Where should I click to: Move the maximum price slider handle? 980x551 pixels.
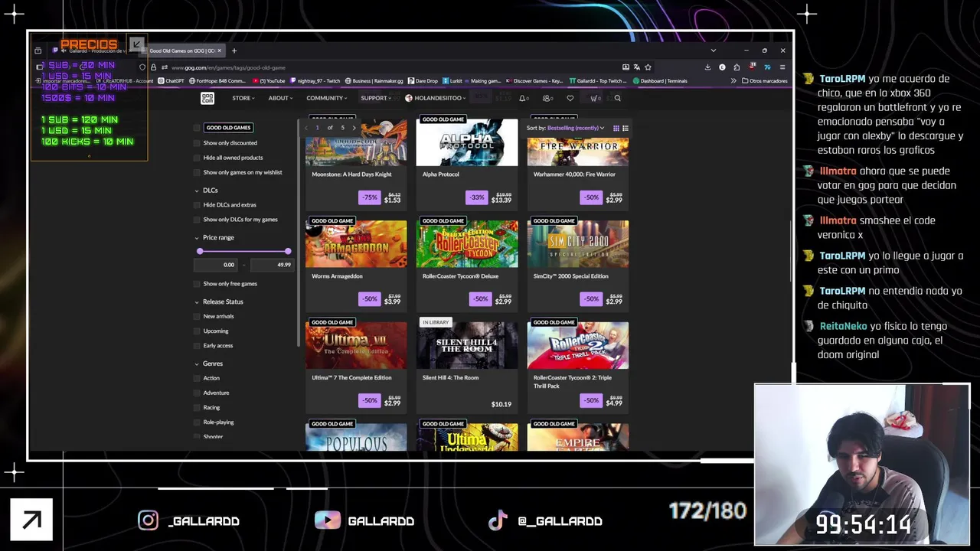[x=288, y=251]
